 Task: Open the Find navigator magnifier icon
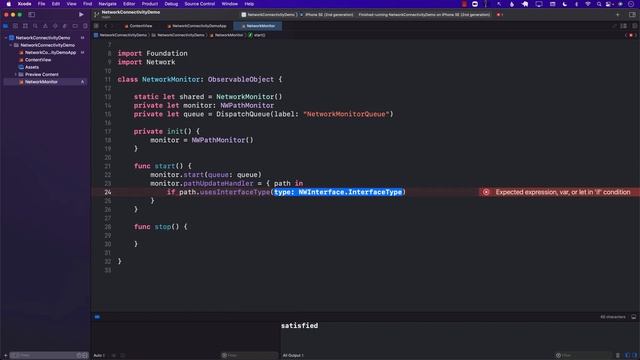35,26
